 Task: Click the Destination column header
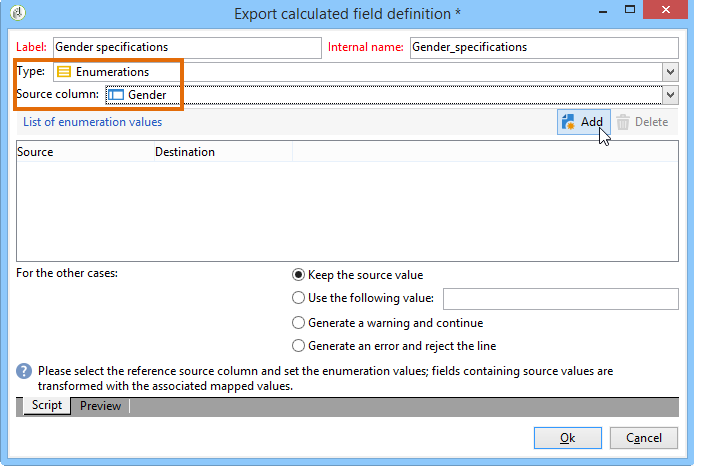(x=185, y=152)
